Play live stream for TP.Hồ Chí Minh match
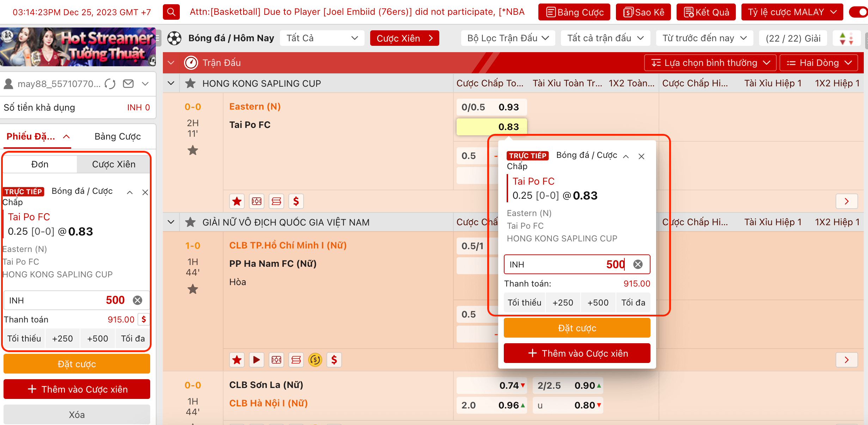868x425 pixels. coord(256,360)
